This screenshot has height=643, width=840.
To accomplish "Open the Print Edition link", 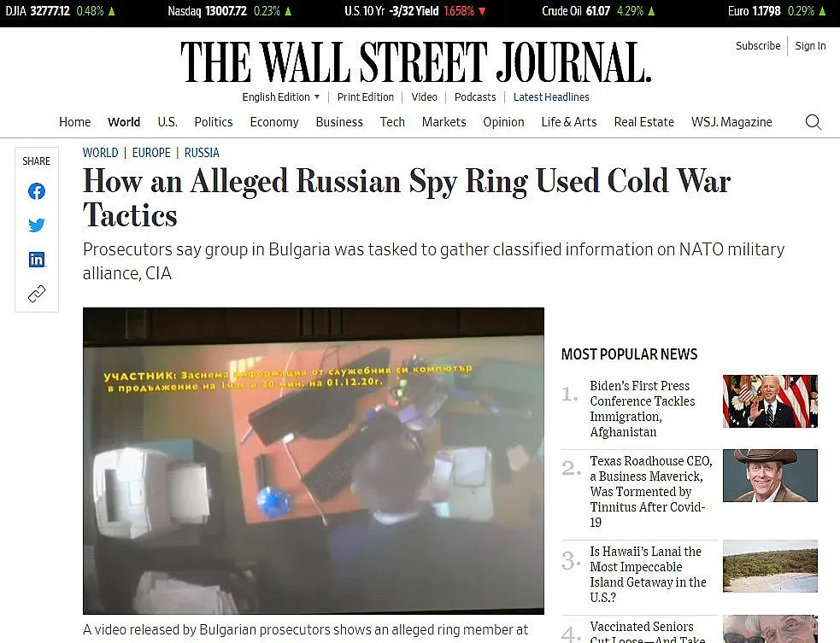I will 366,96.
